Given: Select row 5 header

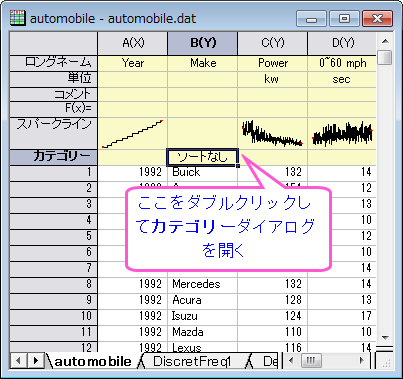Looking at the screenshot, I should tap(54, 237).
